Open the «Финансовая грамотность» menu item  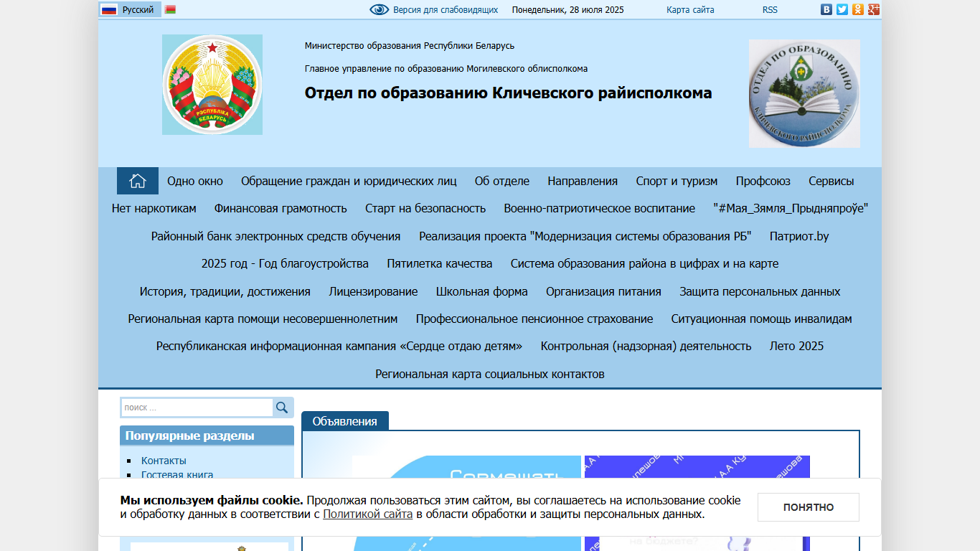[x=281, y=209]
